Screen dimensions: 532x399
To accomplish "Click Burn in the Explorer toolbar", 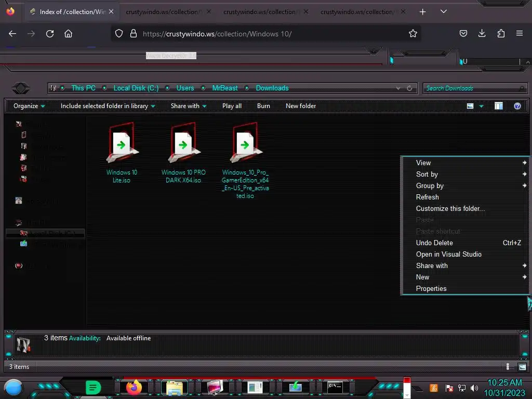I will pos(263,106).
